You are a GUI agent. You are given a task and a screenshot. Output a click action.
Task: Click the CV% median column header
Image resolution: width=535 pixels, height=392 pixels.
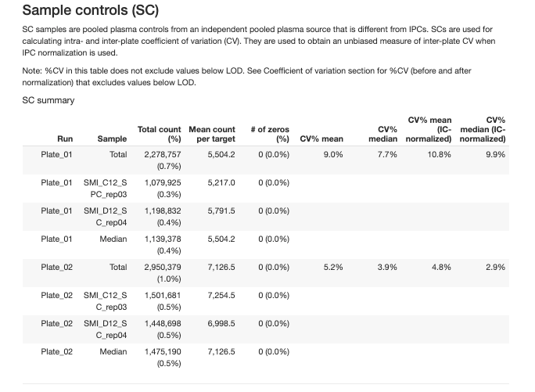(383, 134)
